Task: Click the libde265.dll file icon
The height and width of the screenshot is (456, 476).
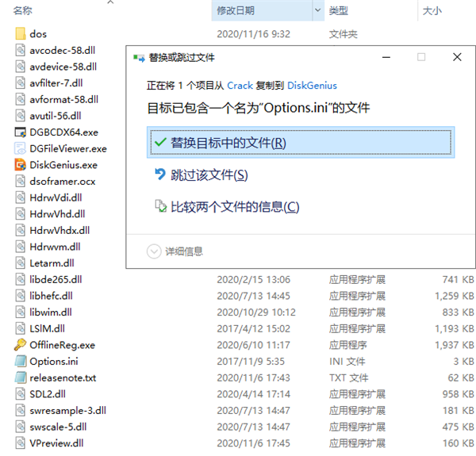Action: pyautogui.click(x=21, y=279)
